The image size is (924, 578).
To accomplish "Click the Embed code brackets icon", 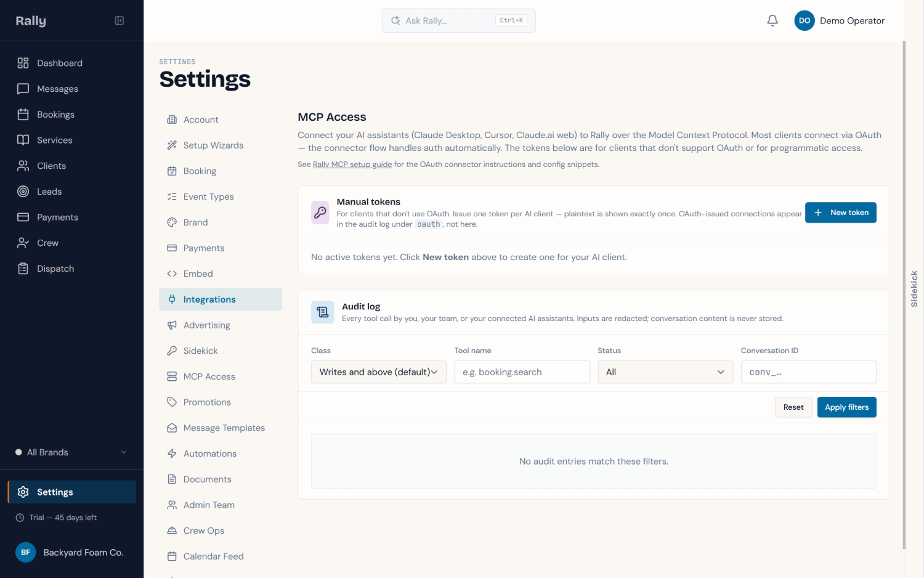I will (x=172, y=274).
